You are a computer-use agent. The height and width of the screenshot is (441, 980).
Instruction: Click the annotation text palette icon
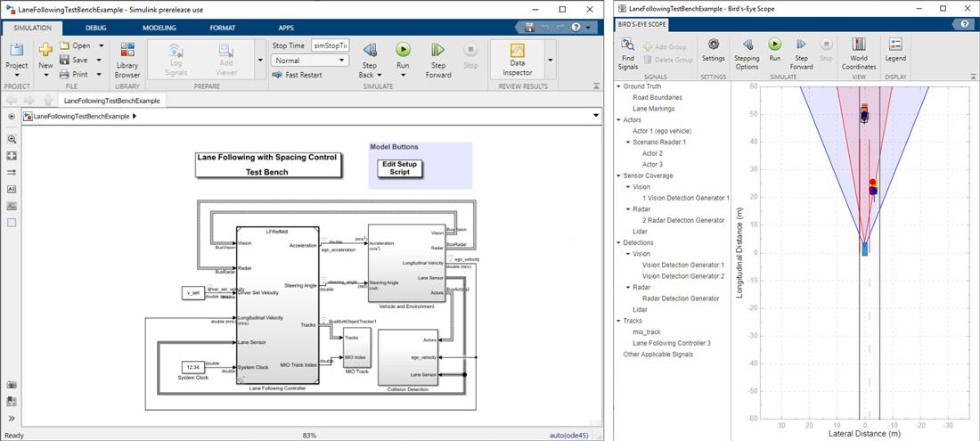tap(12, 189)
